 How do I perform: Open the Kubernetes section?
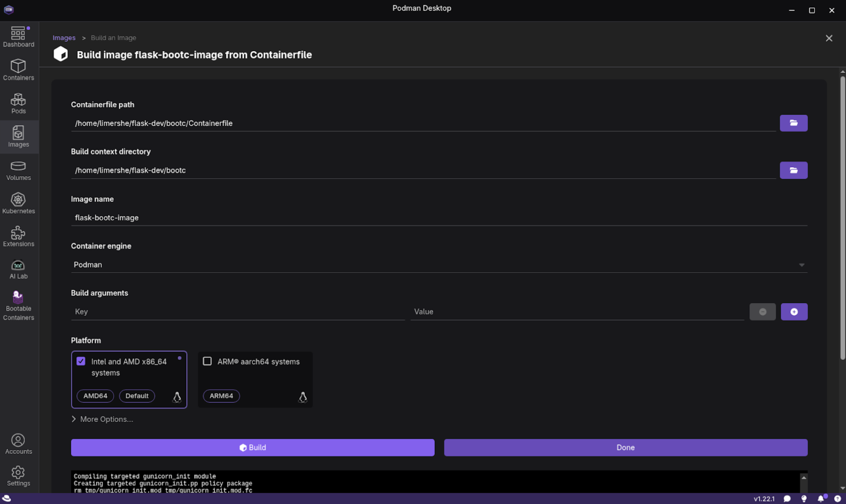tap(18, 203)
